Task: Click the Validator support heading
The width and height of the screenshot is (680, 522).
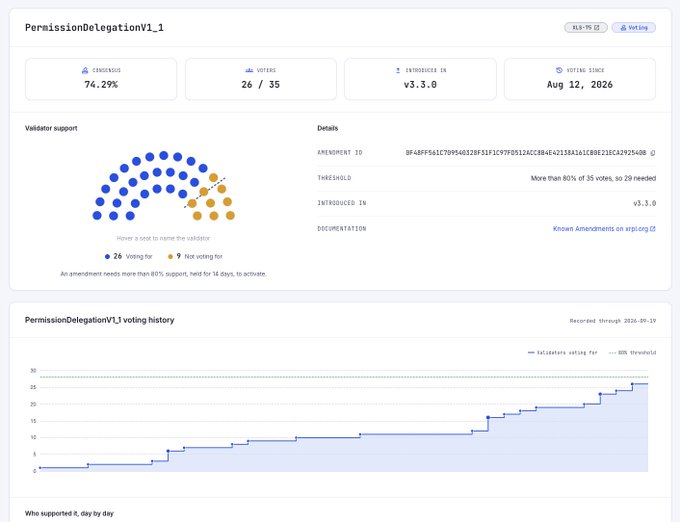Action: pyautogui.click(x=51, y=128)
